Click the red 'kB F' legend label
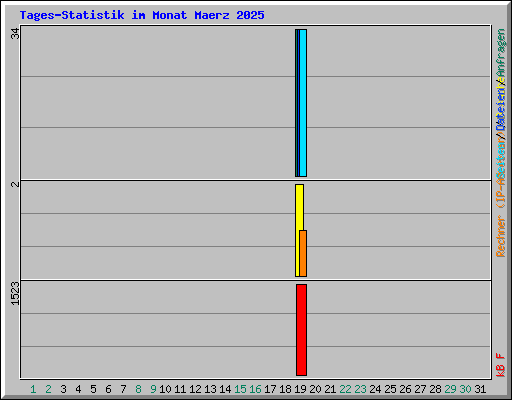512x400 pixels. coord(501,365)
